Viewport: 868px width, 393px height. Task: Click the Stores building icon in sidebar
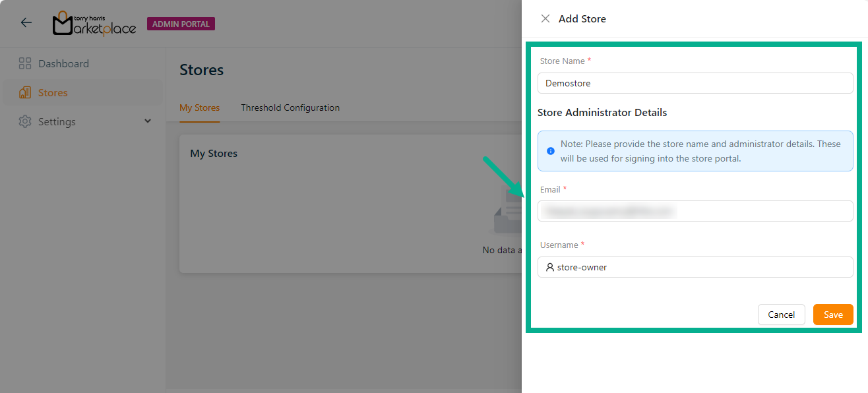click(x=25, y=93)
